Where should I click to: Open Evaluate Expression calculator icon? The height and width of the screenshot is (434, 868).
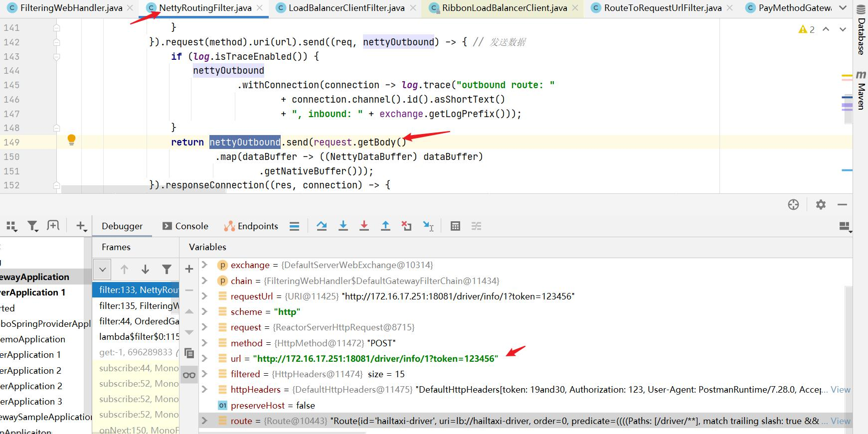tap(455, 226)
